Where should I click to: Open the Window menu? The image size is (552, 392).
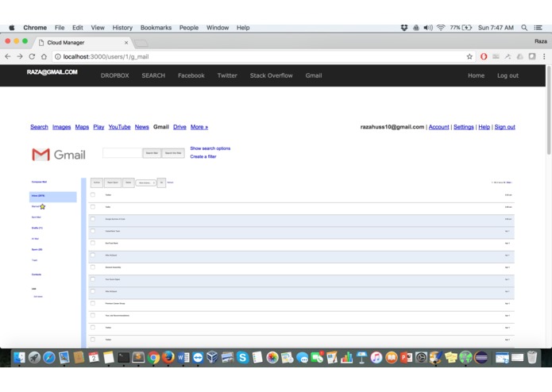pos(218,28)
